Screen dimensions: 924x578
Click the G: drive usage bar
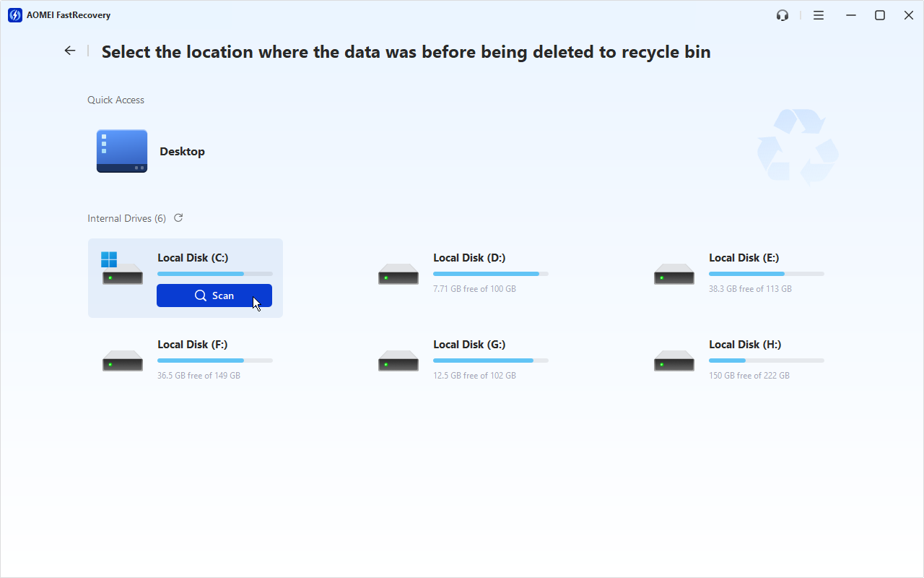(491, 360)
